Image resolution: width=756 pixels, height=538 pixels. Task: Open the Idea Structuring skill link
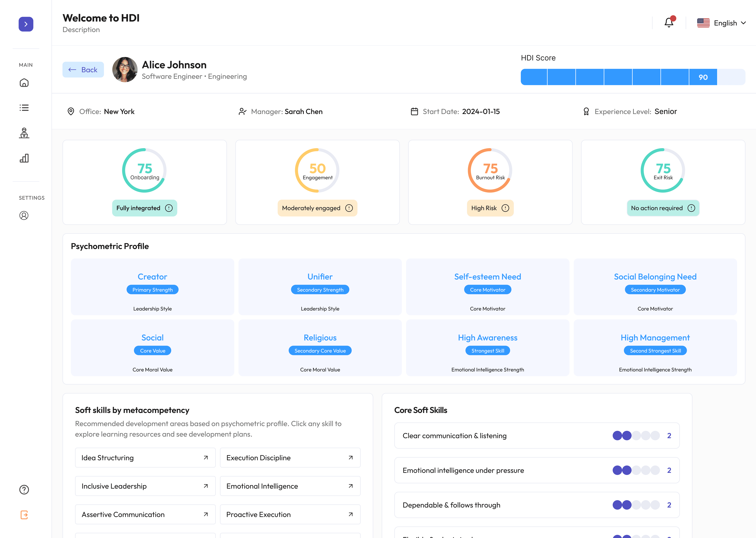click(145, 458)
